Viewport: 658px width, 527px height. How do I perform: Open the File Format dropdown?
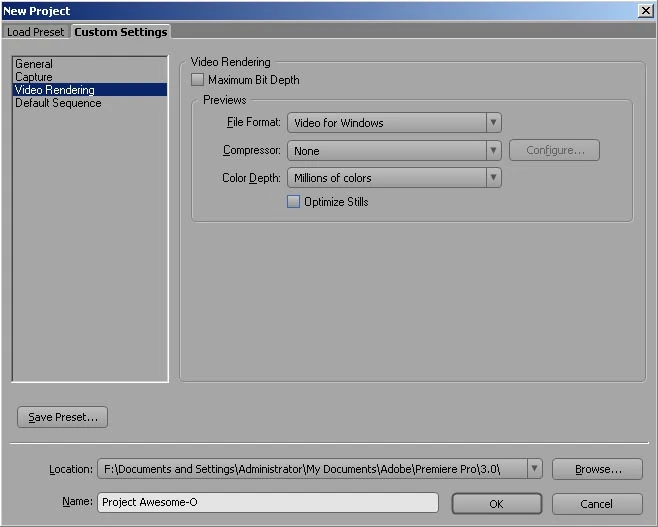[394, 123]
